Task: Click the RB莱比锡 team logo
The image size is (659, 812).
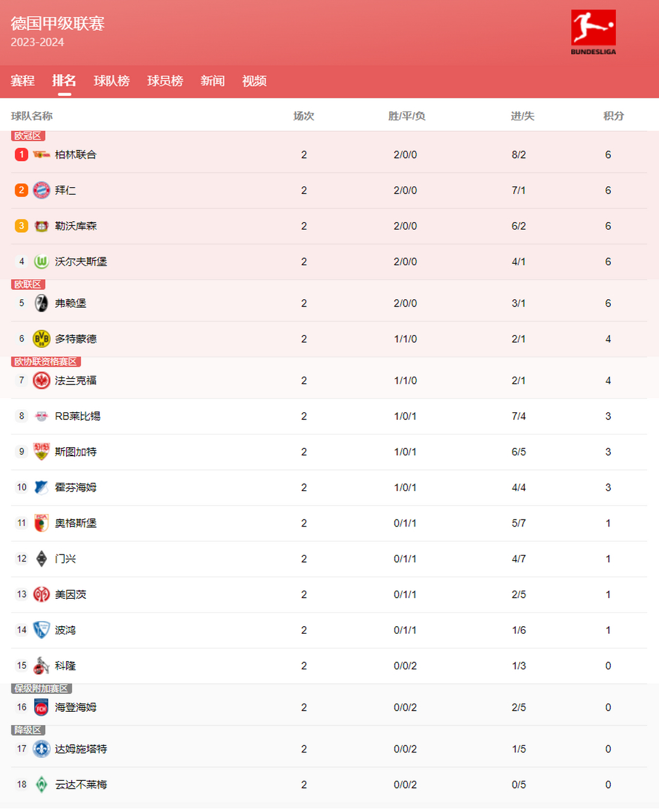Action: 41,416
